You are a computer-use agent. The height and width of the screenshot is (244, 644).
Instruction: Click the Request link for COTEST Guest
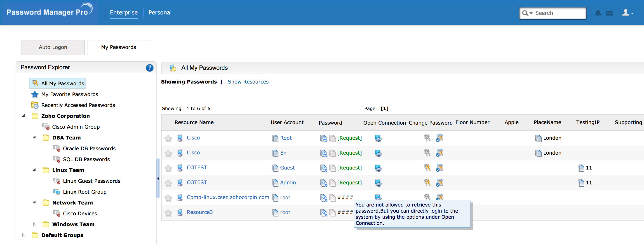(x=349, y=168)
